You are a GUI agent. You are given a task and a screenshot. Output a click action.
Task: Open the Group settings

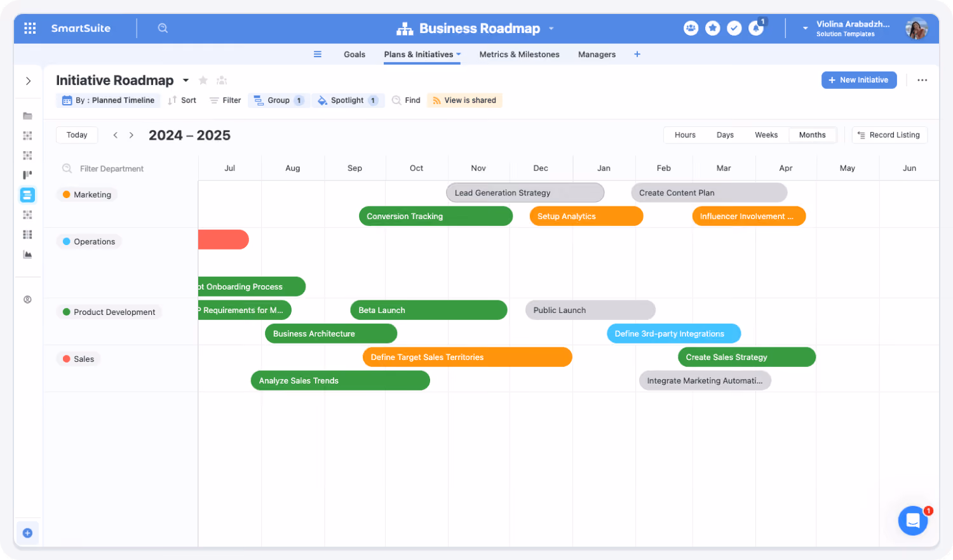pyautogui.click(x=279, y=100)
